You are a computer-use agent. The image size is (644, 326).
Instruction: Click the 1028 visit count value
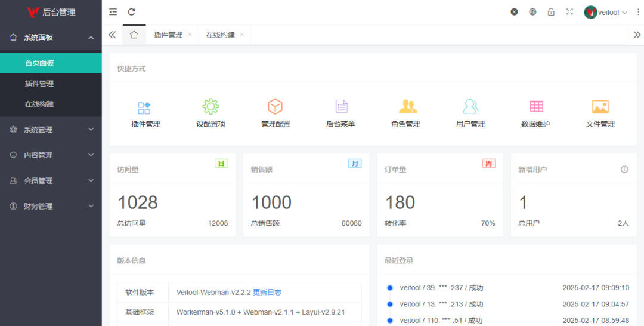[x=138, y=202]
